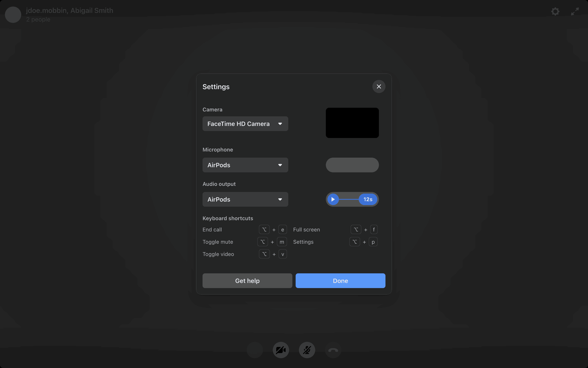Image resolution: width=588 pixels, height=368 pixels.
Task: Click the Done button
Action: [341, 281]
